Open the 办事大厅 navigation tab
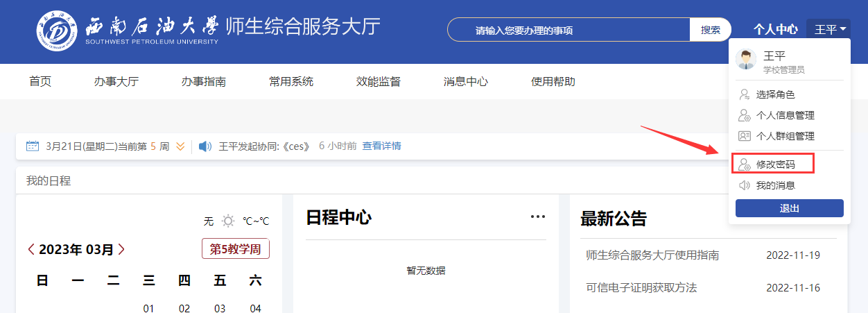This screenshot has width=868, height=313. point(116,81)
